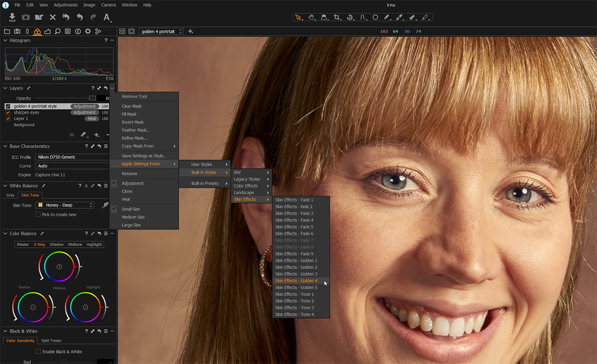Image resolution: width=597 pixels, height=364 pixels.
Task: Open the Output gear tool tab
Action: click(88, 31)
